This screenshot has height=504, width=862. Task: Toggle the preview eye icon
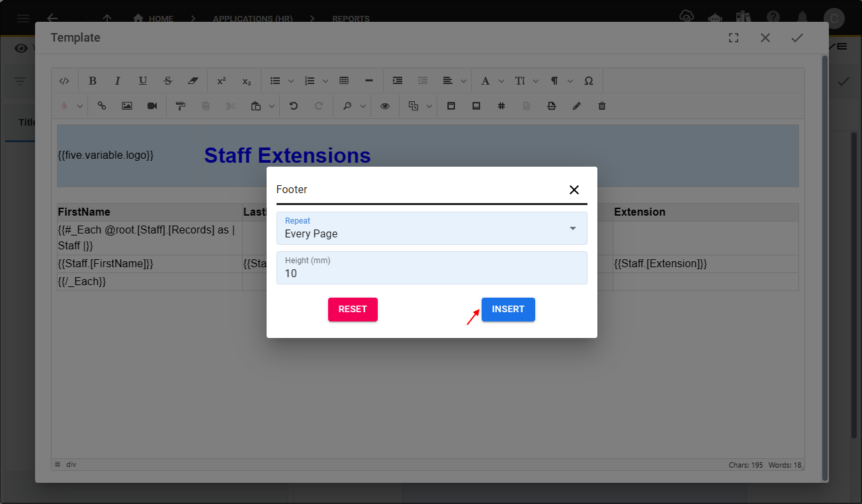(x=385, y=106)
